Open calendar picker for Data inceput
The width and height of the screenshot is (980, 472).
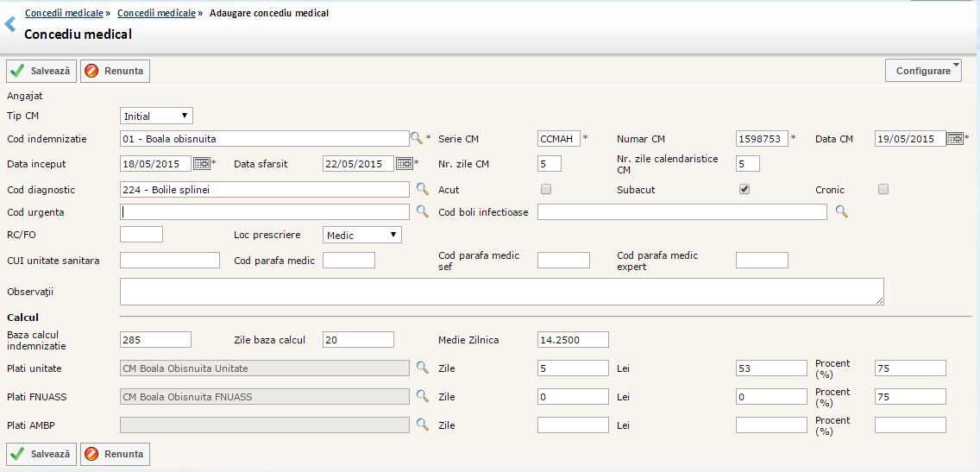pyautogui.click(x=201, y=163)
